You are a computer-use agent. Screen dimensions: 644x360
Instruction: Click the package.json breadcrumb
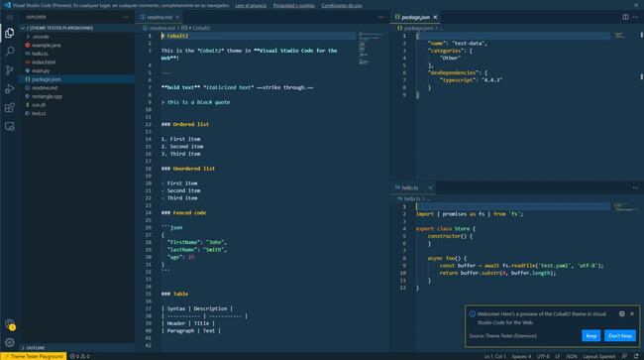click(x=415, y=28)
